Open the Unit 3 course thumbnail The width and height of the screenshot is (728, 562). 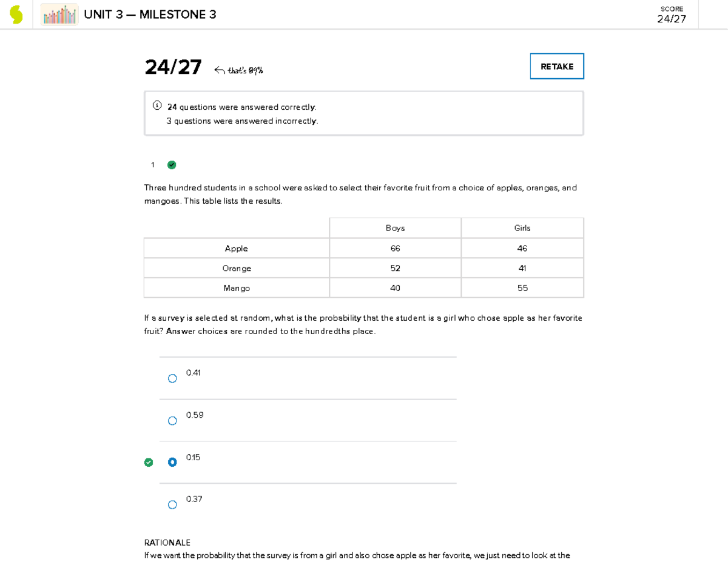tap(59, 15)
